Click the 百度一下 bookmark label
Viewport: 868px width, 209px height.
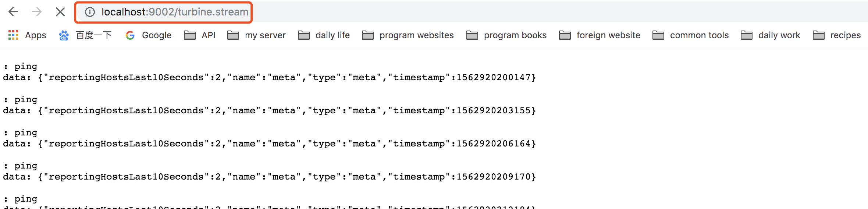(93, 35)
